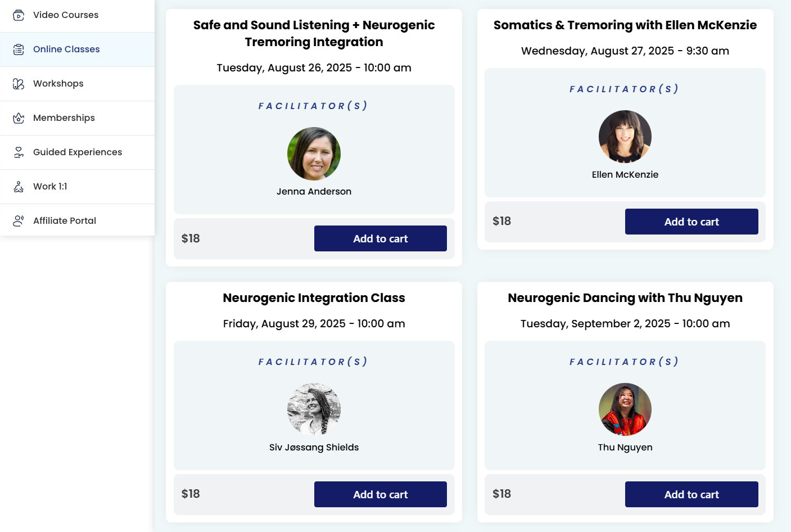791x532 pixels.
Task: Click Jenna Anderson's facilitator photo
Action: click(314, 154)
